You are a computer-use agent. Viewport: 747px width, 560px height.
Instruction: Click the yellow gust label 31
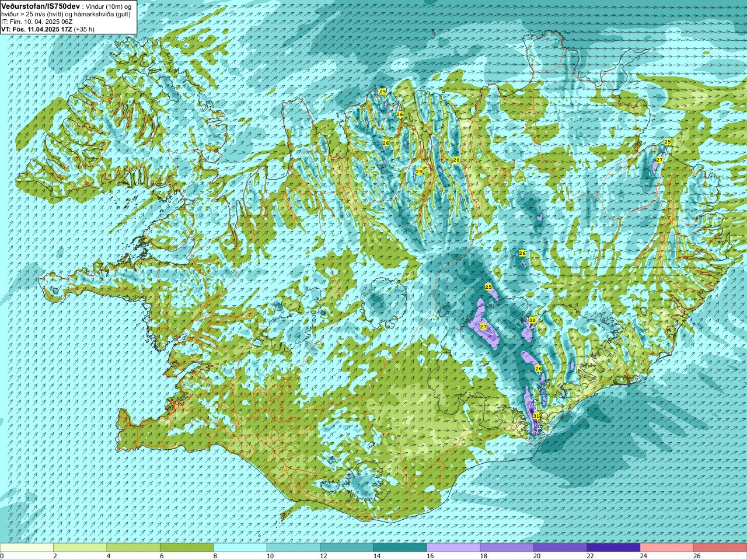tap(536, 416)
